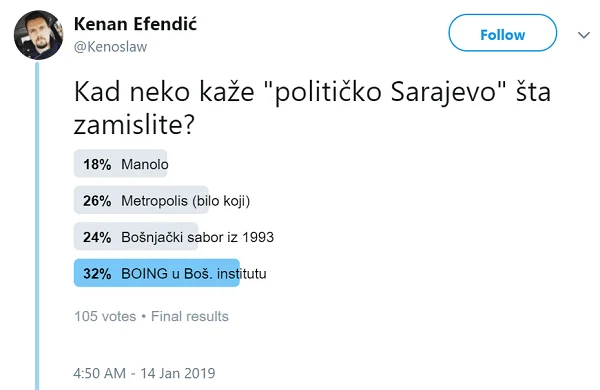Open the tweet options chevron menu
Viewport: 600px width, 390px height.
click(584, 35)
